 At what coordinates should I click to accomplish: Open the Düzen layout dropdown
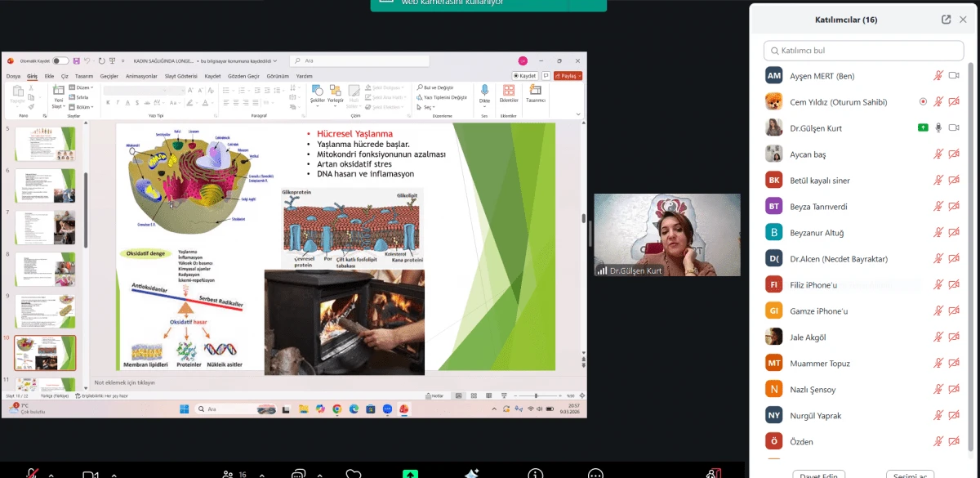(x=83, y=87)
